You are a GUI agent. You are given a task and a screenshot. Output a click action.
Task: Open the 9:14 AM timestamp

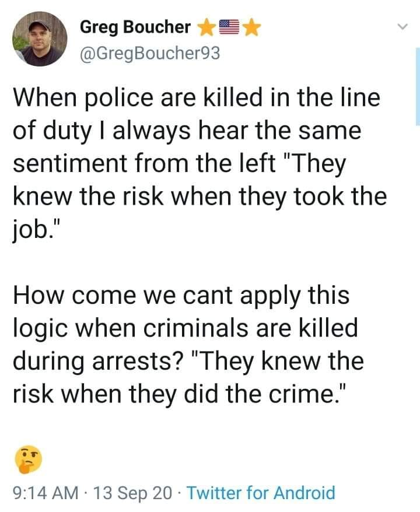(x=45, y=492)
